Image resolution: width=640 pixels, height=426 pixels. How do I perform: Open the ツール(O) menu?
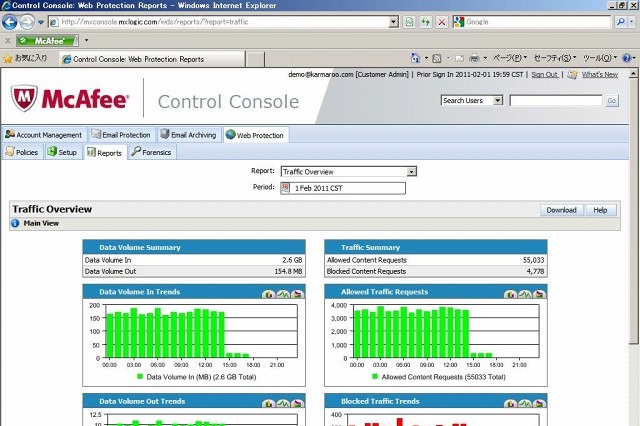point(600,58)
